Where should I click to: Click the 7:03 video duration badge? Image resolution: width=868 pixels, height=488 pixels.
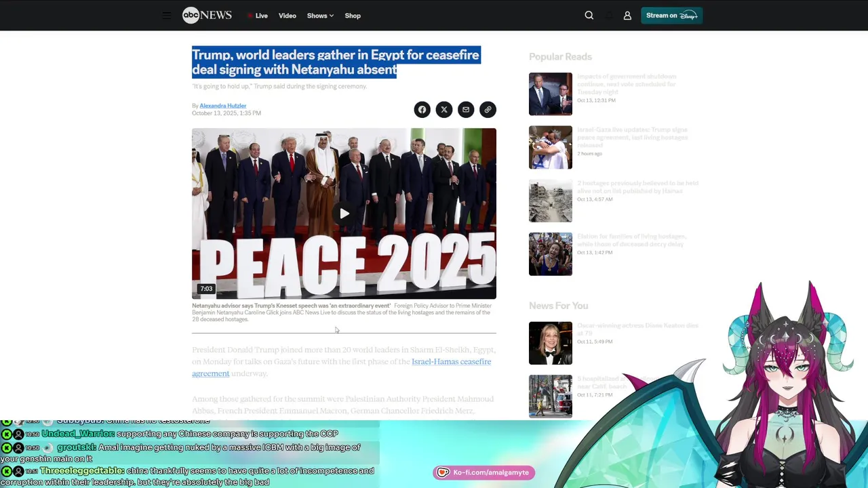coord(206,289)
